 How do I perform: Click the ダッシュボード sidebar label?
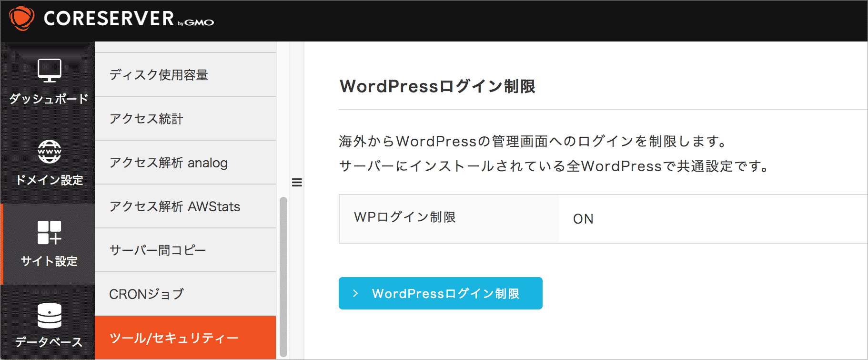pos(49,99)
